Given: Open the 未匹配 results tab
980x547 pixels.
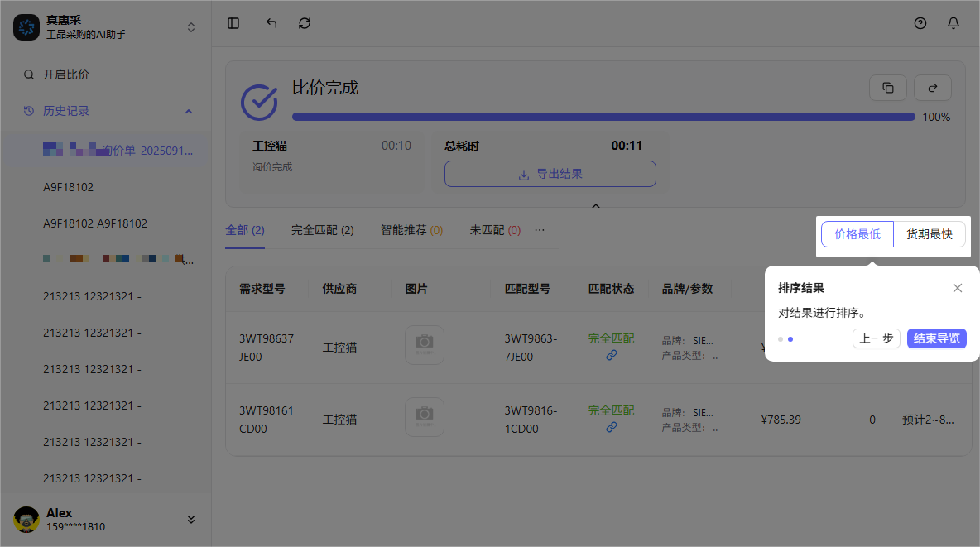Looking at the screenshot, I should pos(494,230).
